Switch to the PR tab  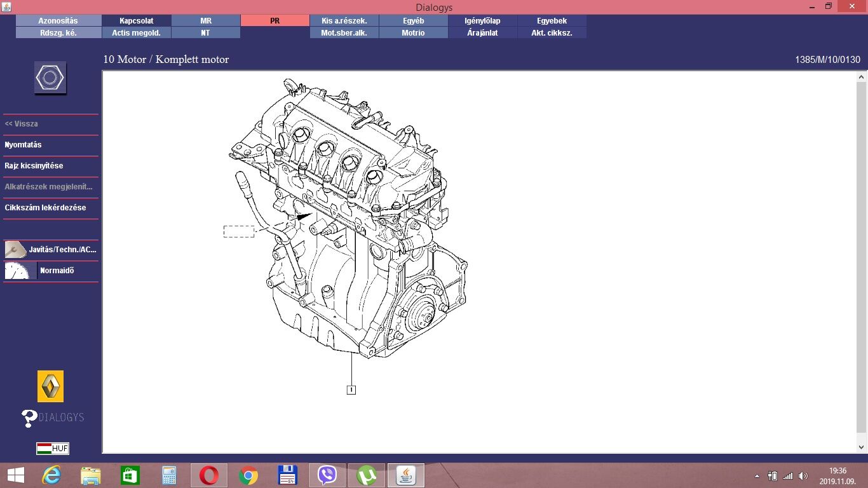(x=275, y=20)
